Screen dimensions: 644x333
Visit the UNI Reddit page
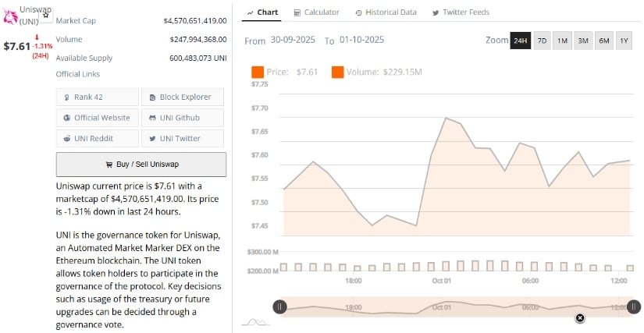pos(97,138)
